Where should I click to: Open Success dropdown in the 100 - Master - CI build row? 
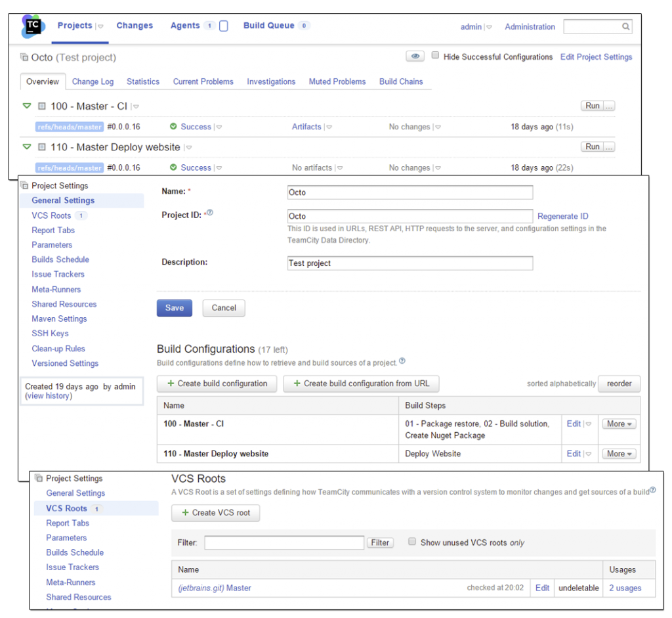point(219,127)
